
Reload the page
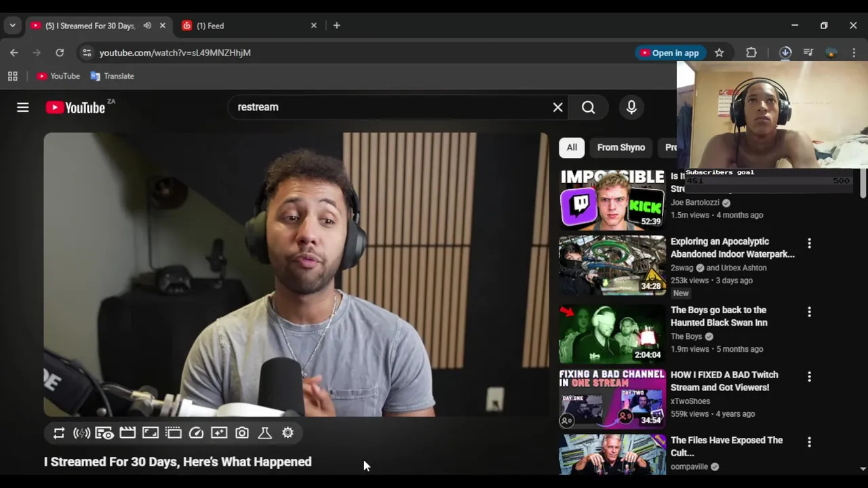(x=60, y=53)
